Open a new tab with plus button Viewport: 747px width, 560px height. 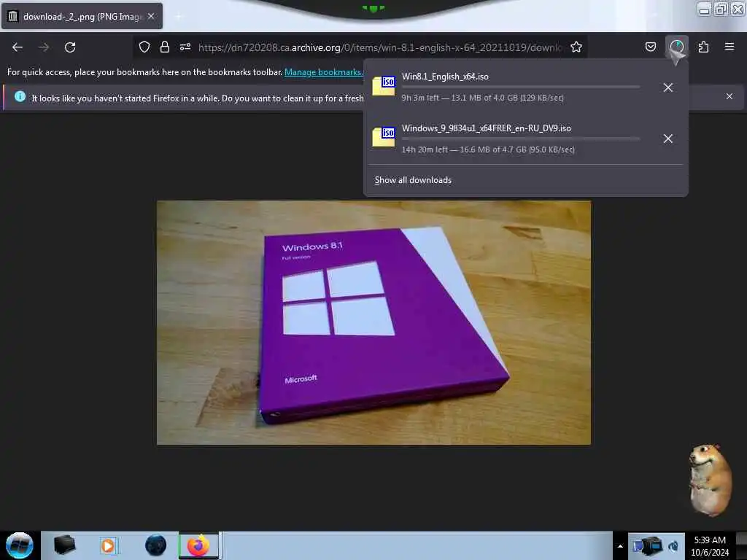(x=179, y=17)
